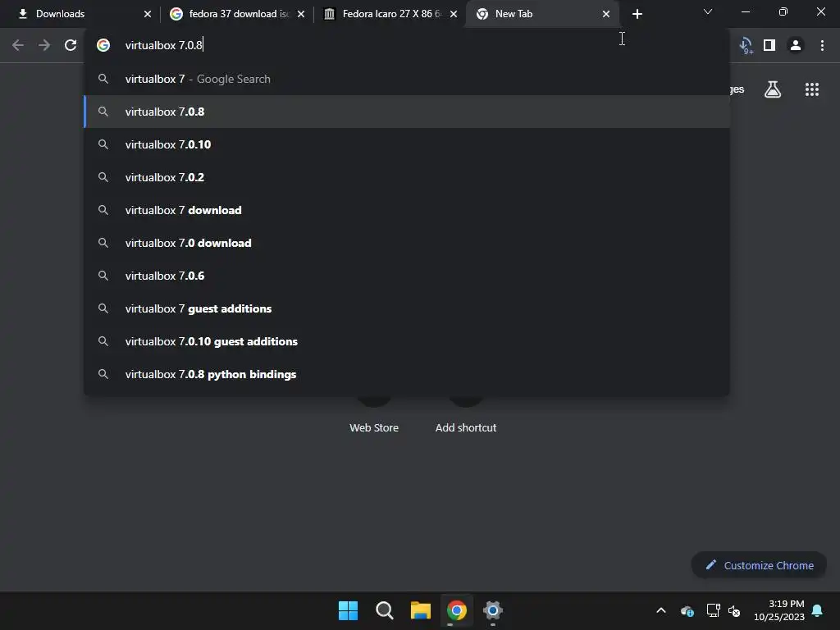Image resolution: width=840 pixels, height=630 pixels.
Task: Select suggestion virtualbox 7.0 download
Action: [x=407, y=243]
